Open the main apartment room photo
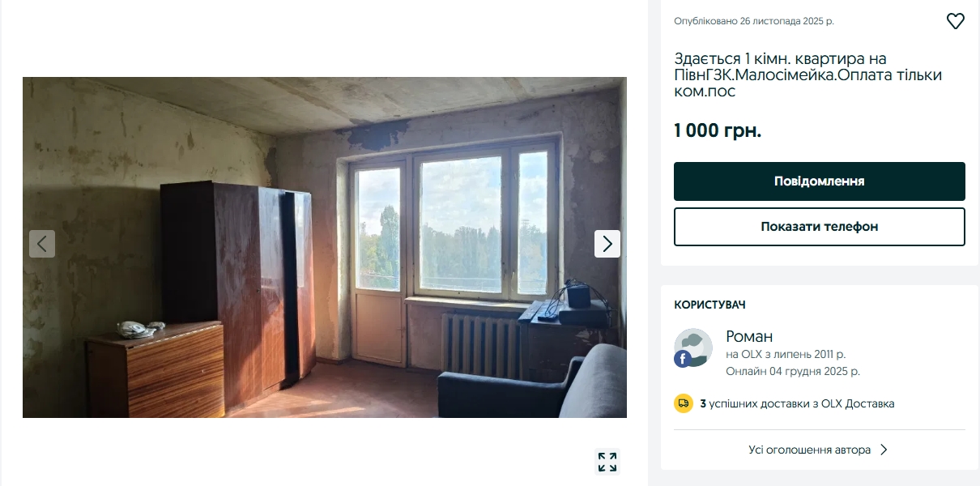Image resolution: width=980 pixels, height=486 pixels. pyautogui.click(x=325, y=247)
